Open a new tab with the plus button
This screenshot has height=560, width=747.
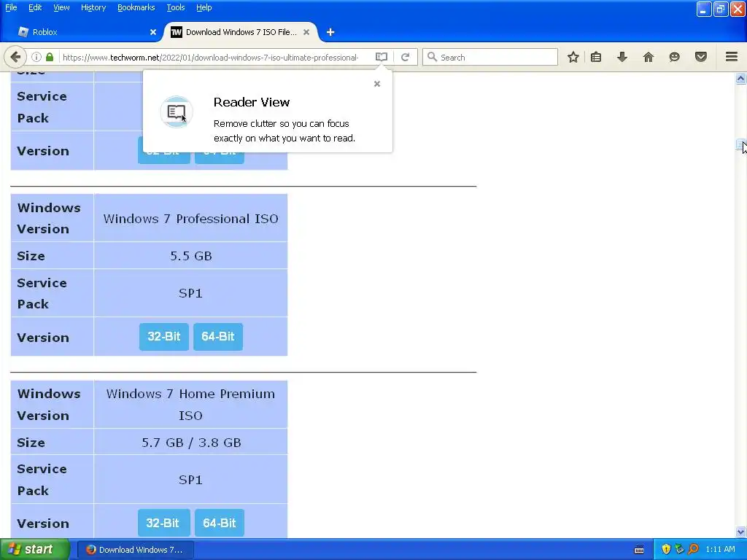click(x=330, y=32)
